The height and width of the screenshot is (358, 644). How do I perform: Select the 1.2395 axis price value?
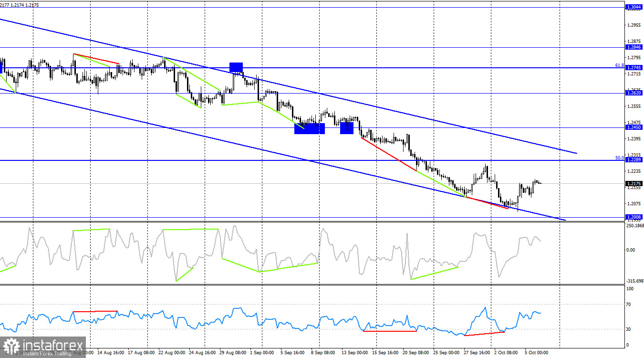point(634,138)
